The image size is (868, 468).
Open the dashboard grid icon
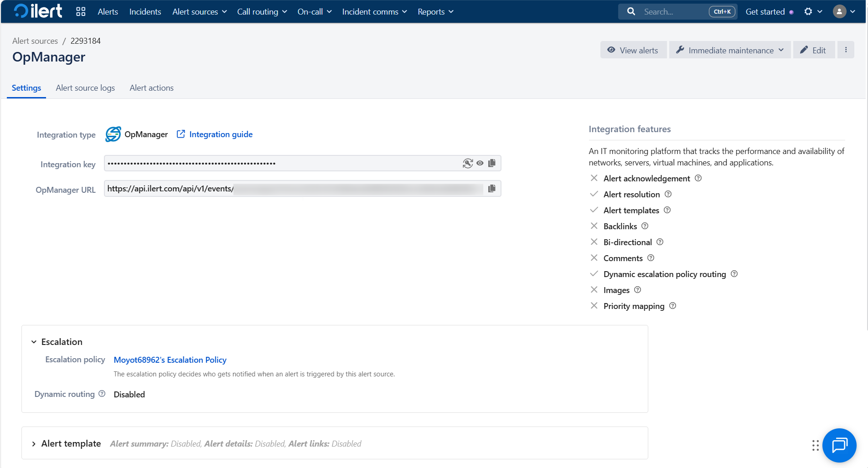[x=81, y=12]
